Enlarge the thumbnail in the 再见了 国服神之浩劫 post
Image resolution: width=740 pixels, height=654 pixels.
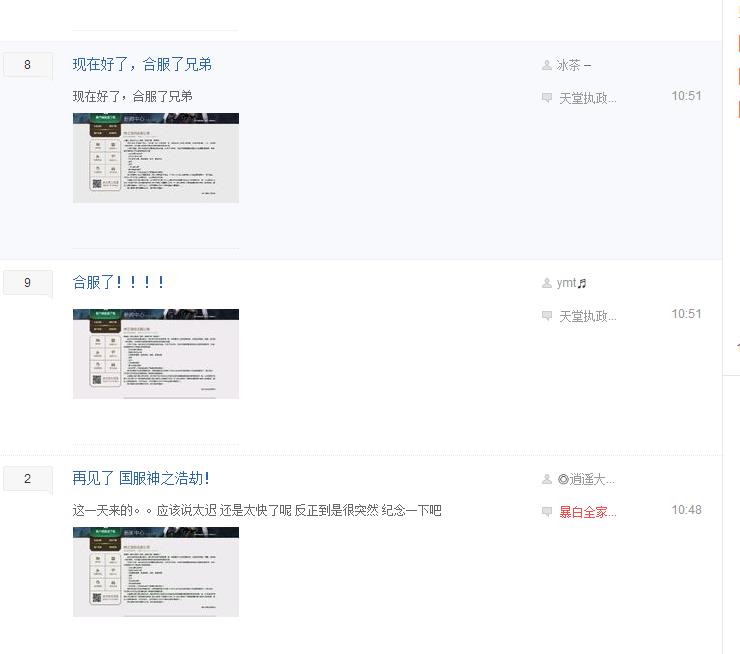[156, 572]
